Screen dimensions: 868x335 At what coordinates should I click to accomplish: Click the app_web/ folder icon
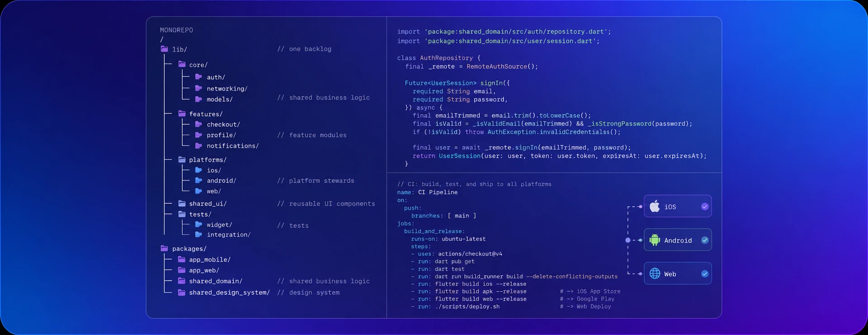[x=182, y=270]
